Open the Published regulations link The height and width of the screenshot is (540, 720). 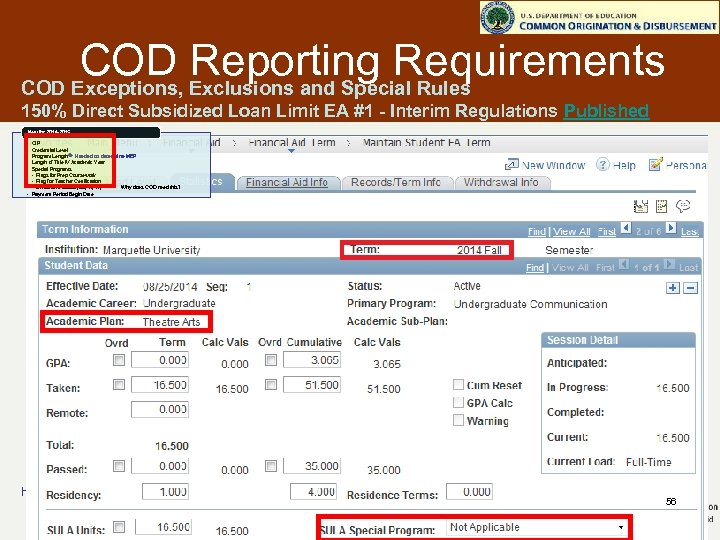[606, 111]
